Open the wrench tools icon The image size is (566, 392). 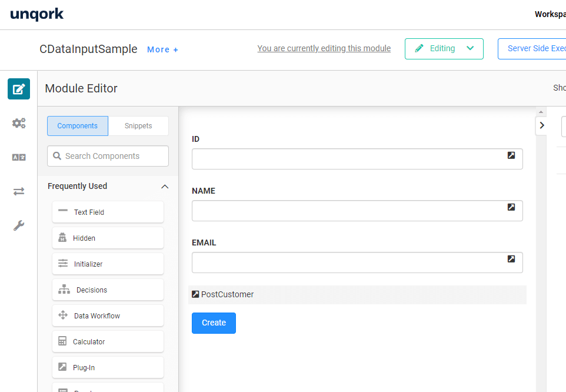coord(19,225)
